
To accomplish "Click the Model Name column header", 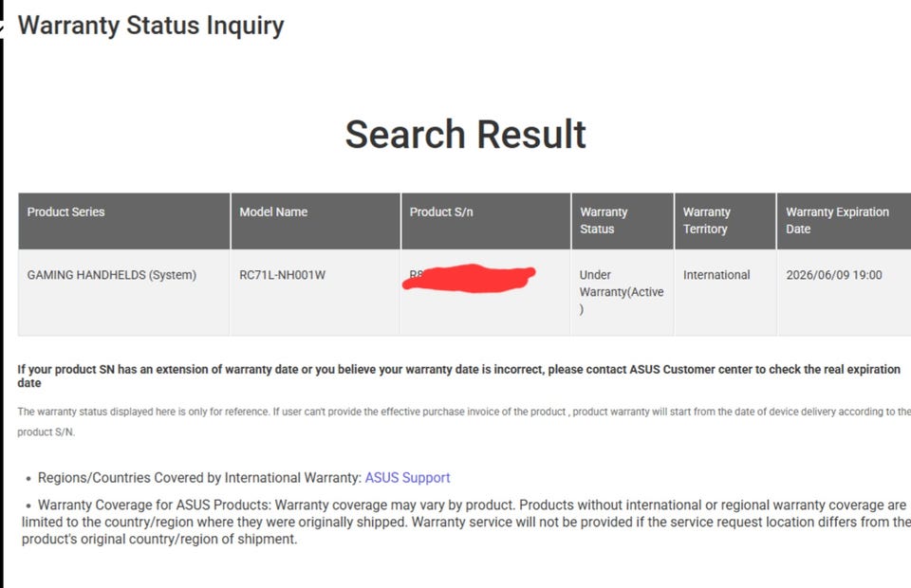I will coord(273,212).
